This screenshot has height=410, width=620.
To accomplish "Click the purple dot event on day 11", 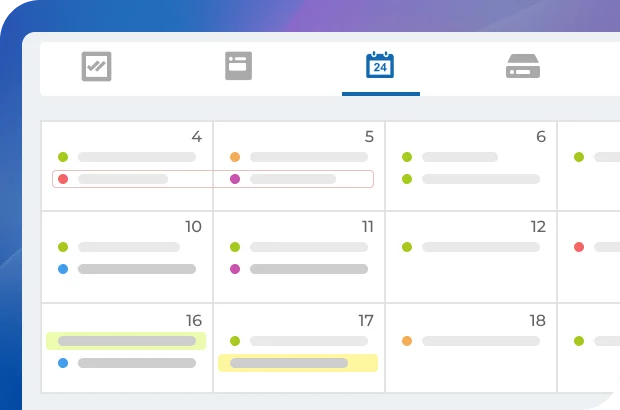I will [x=308, y=269].
